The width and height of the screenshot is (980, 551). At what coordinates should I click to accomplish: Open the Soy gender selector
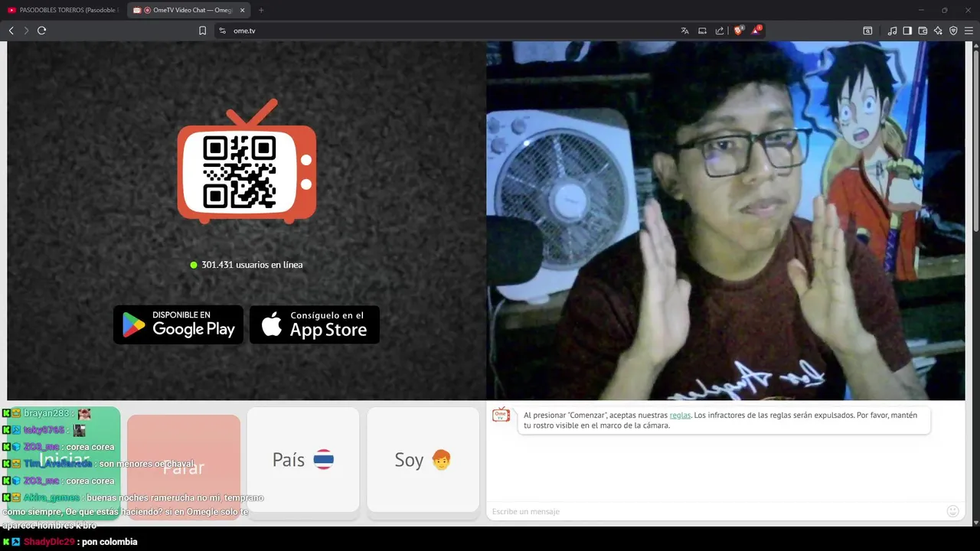pyautogui.click(x=423, y=459)
